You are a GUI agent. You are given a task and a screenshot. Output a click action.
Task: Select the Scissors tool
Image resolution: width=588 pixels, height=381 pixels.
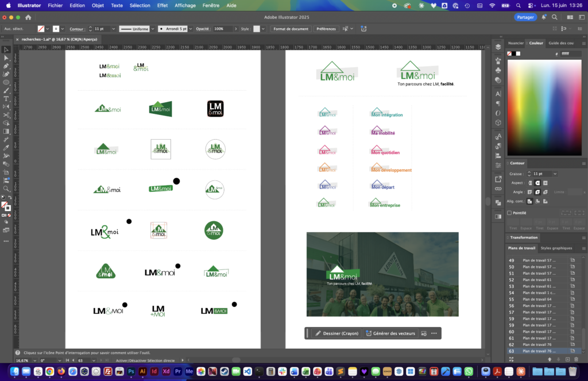coord(6,115)
